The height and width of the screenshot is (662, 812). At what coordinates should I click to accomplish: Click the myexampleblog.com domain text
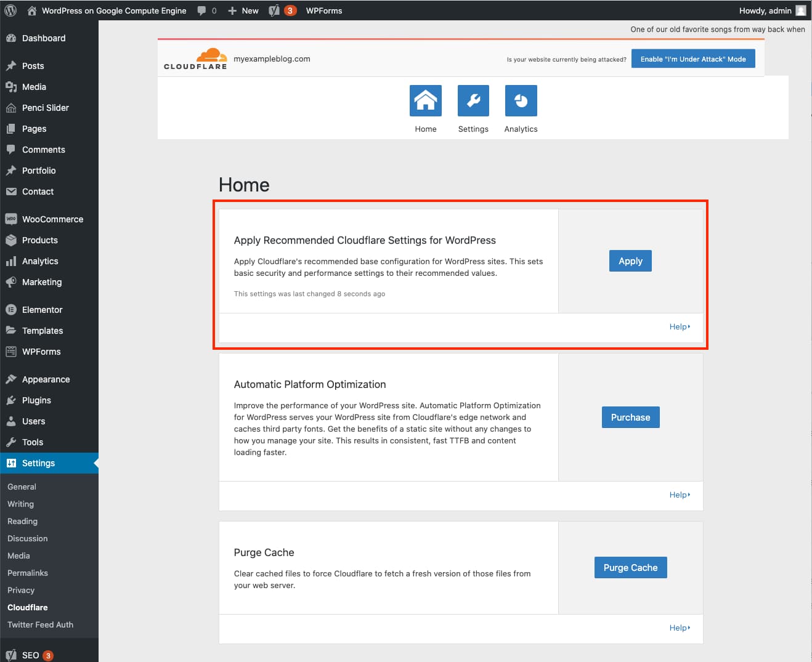272,59
